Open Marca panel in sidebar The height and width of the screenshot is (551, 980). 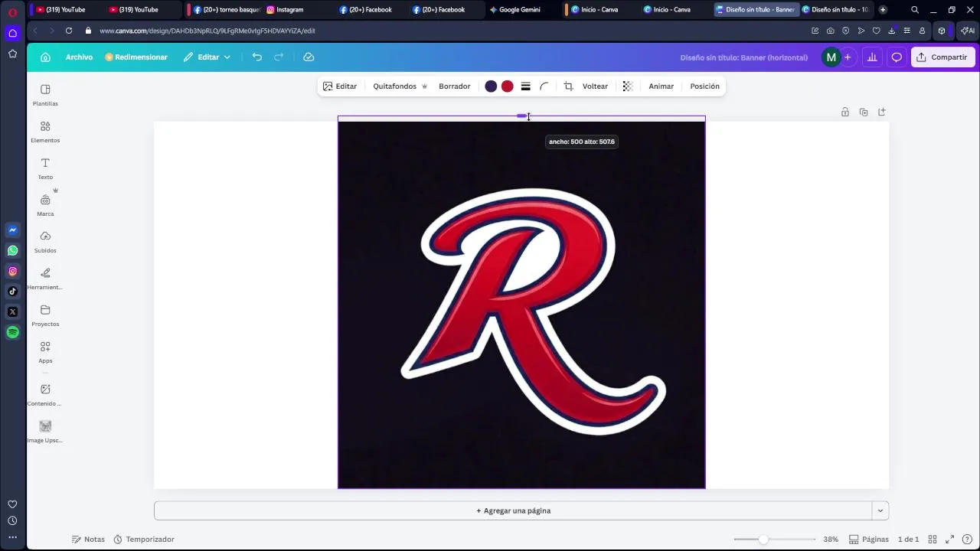click(x=45, y=205)
